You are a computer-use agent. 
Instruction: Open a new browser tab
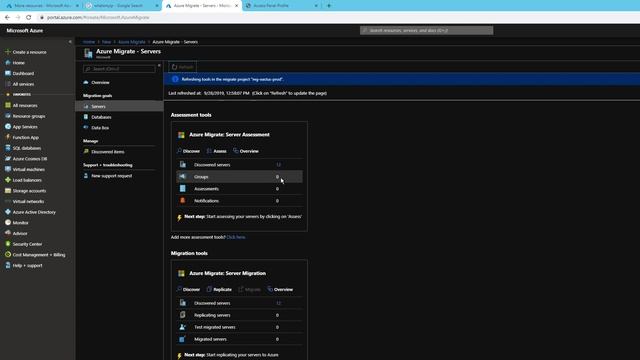329,6
